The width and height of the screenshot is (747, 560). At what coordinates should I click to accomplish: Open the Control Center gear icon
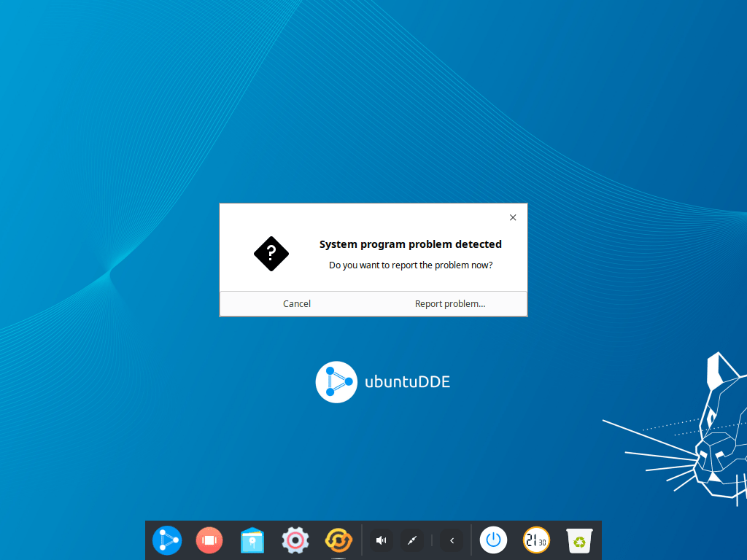point(295,540)
